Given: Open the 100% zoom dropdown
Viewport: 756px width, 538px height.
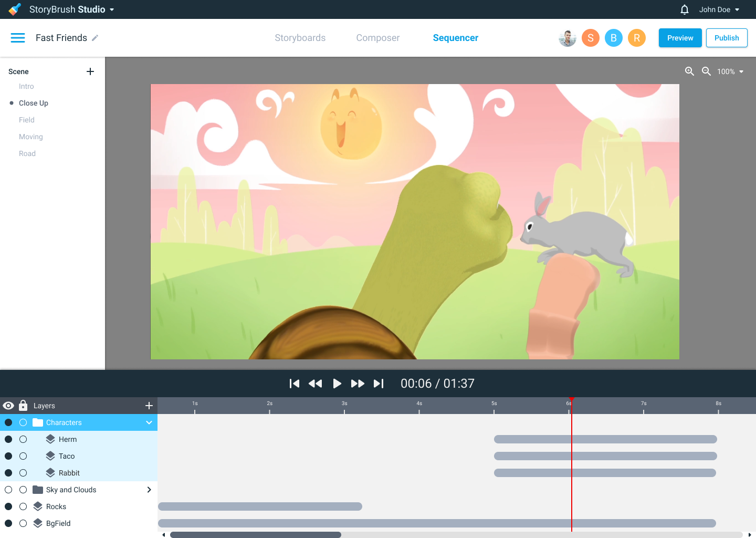Looking at the screenshot, I should [x=730, y=71].
